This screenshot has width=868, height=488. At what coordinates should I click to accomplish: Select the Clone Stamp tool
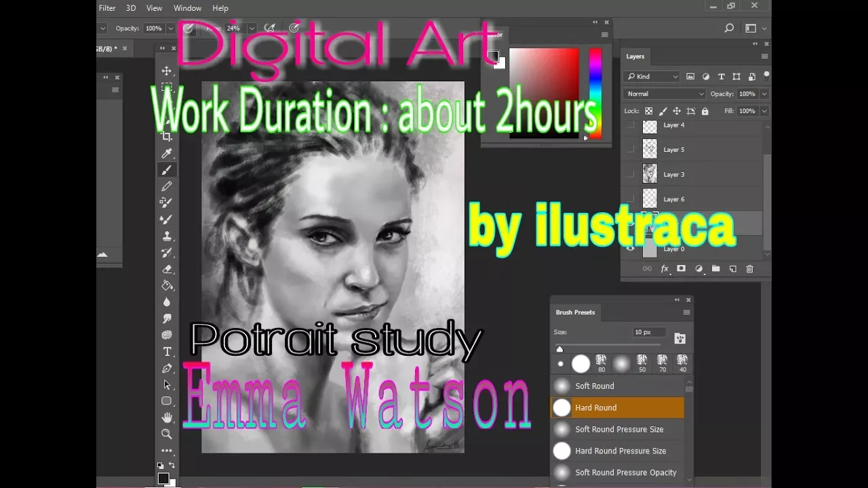167,236
